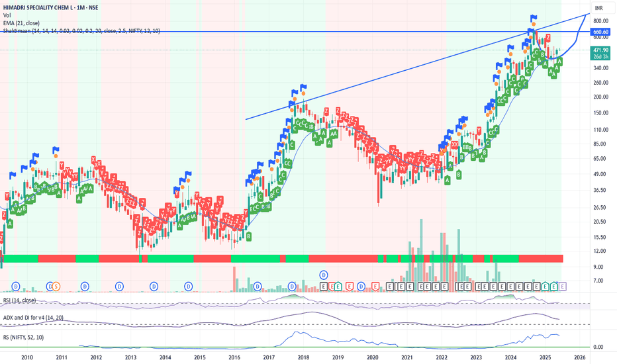The image size is (617, 364).
Task: Click the 20.50 price axis label
Action: tap(600, 222)
